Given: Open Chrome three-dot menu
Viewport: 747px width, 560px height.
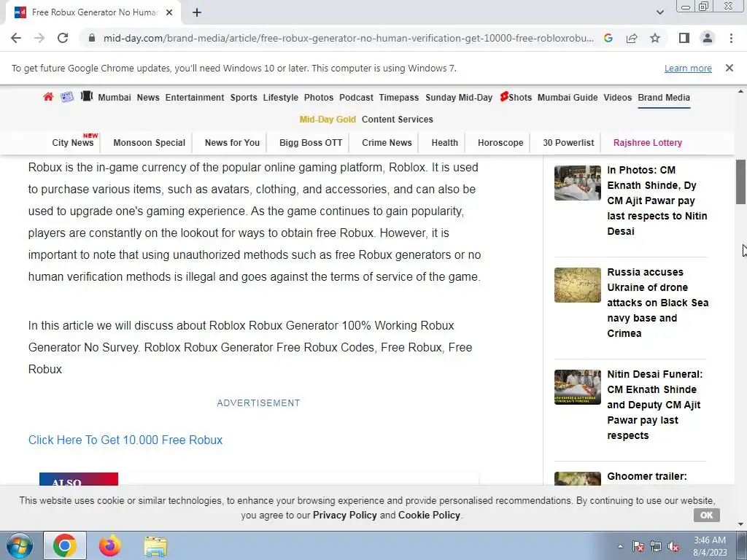Looking at the screenshot, I should pos(731,38).
